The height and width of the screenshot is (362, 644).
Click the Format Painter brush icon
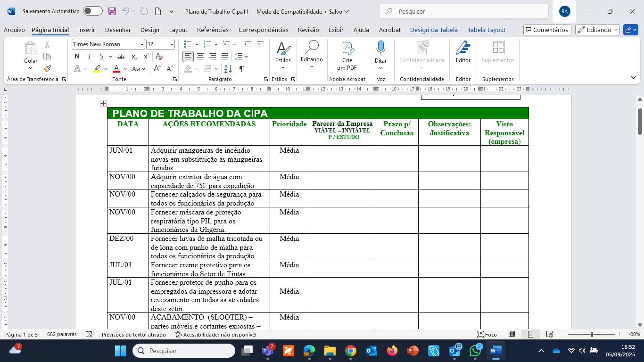click(47, 69)
